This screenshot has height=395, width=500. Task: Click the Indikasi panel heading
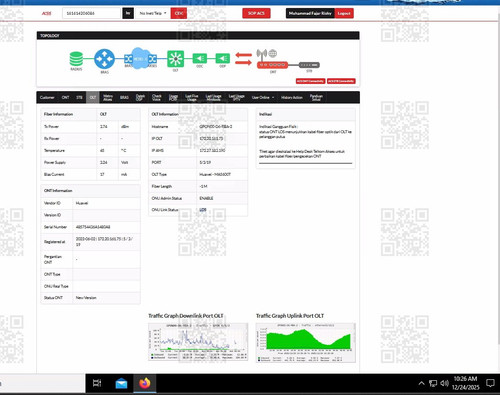pos(266,114)
